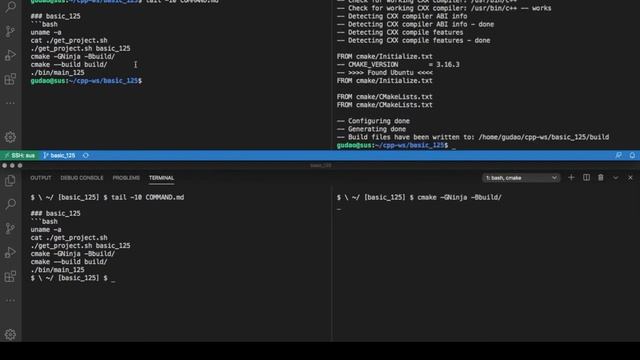Image resolution: width=640 pixels, height=360 pixels.
Task: Click the panel chevron arrow beside the trash
Action: coord(616,178)
